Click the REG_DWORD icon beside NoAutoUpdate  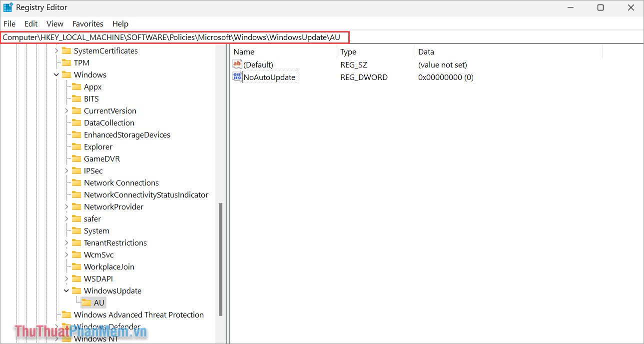[x=236, y=76]
